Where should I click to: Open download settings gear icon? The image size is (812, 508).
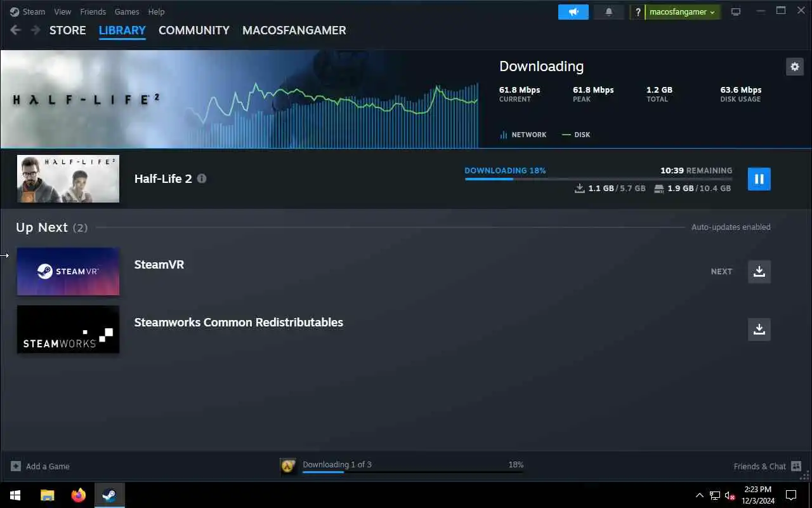[x=794, y=66]
